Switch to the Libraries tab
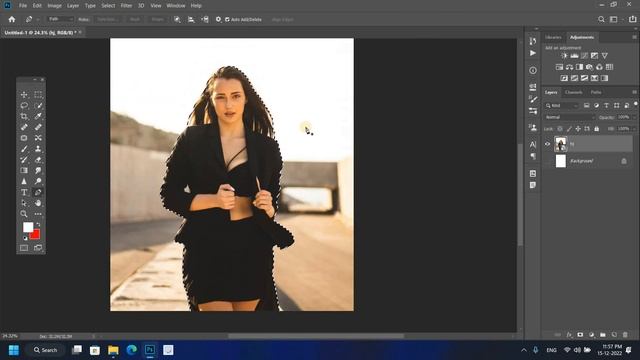The image size is (640, 360). [x=553, y=37]
